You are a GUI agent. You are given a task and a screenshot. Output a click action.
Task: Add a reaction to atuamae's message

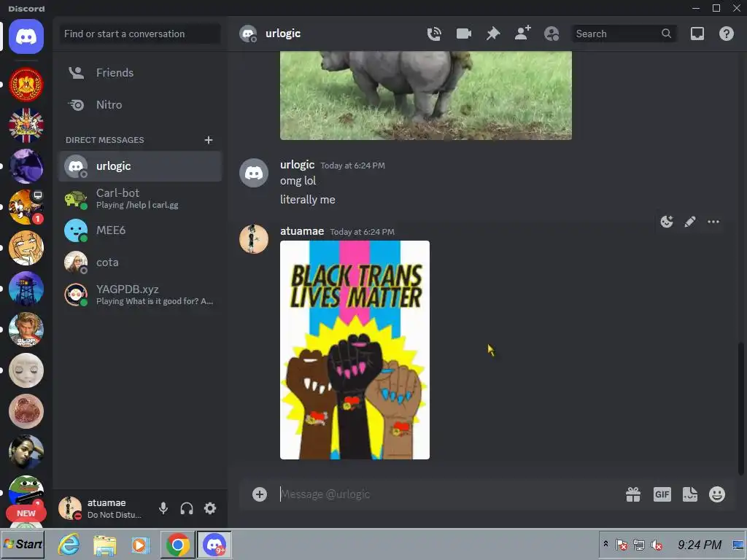tap(667, 222)
